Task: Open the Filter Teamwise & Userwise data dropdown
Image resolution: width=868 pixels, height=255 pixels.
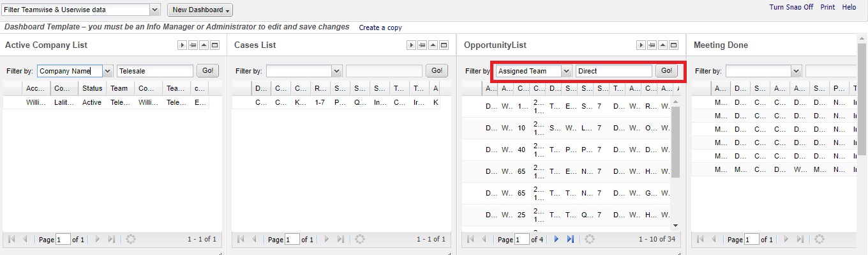Action: [x=154, y=10]
